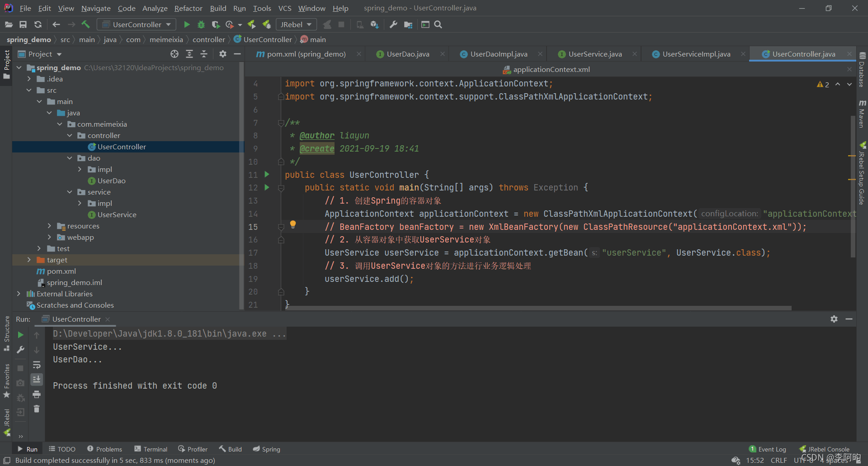Expand the .idea folder
868x466 pixels.
tap(29, 79)
